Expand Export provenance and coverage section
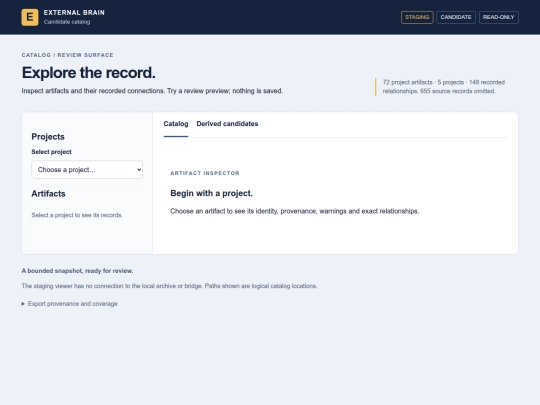The height and width of the screenshot is (405, 540). tap(70, 304)
